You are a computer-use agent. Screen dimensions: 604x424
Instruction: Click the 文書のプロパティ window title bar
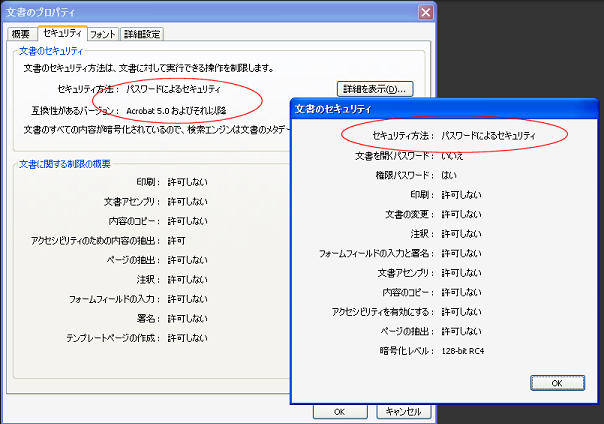click(x=200, y=12)
